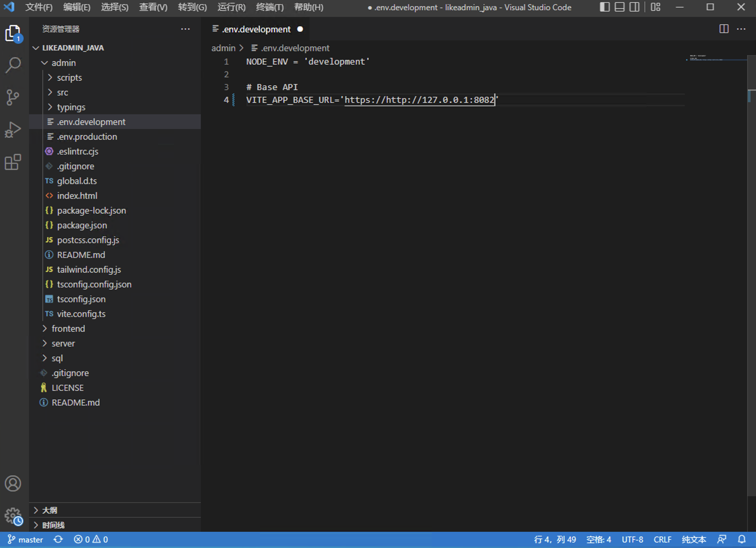Click .env.development in the breadcrumb
Viewport: 756px width, 548px height.
coord(291,48)
